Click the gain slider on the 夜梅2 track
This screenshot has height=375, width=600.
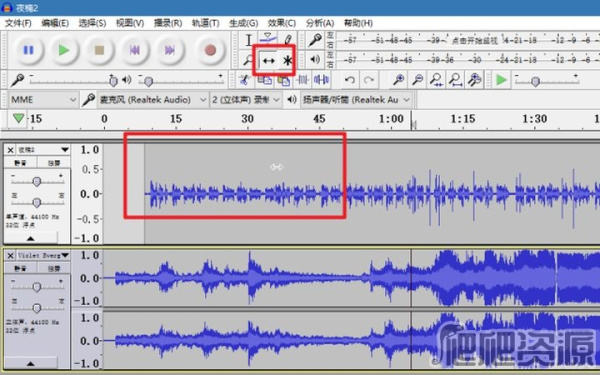point(37,181)
